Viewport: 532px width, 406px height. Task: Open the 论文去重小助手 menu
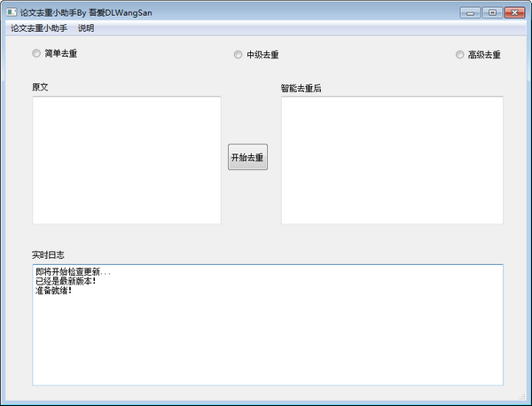39,28
